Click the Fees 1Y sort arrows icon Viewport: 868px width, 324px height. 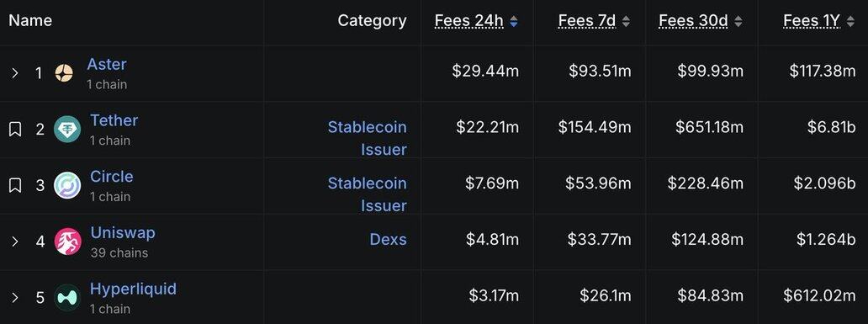pos(851,21)
